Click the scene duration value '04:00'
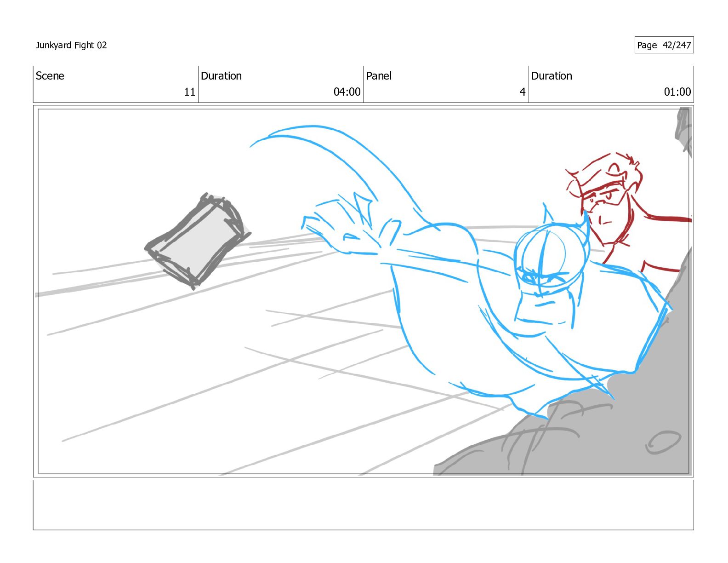The image size is (728, 563). click(x=347, y=92)
